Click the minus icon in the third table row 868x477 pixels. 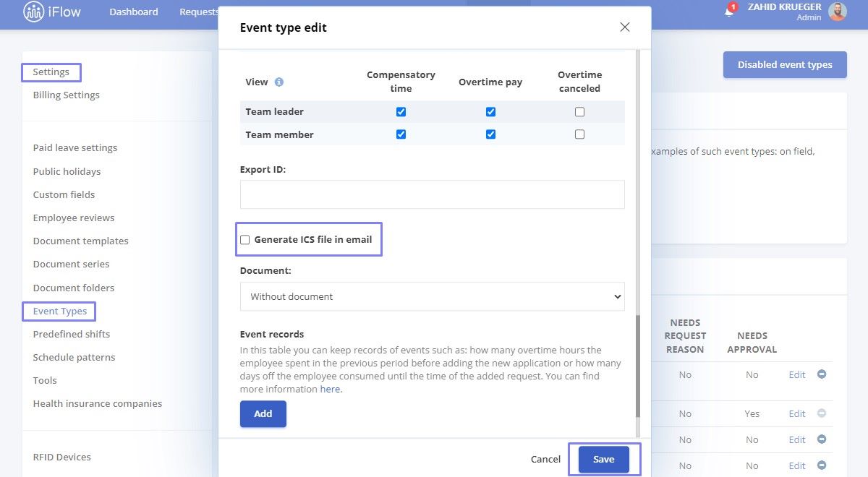click(x=822, y=439)
